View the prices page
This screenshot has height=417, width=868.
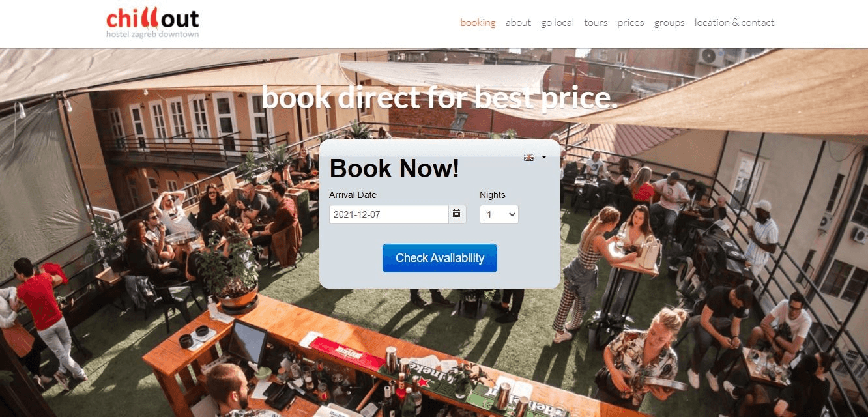(631, 23)
